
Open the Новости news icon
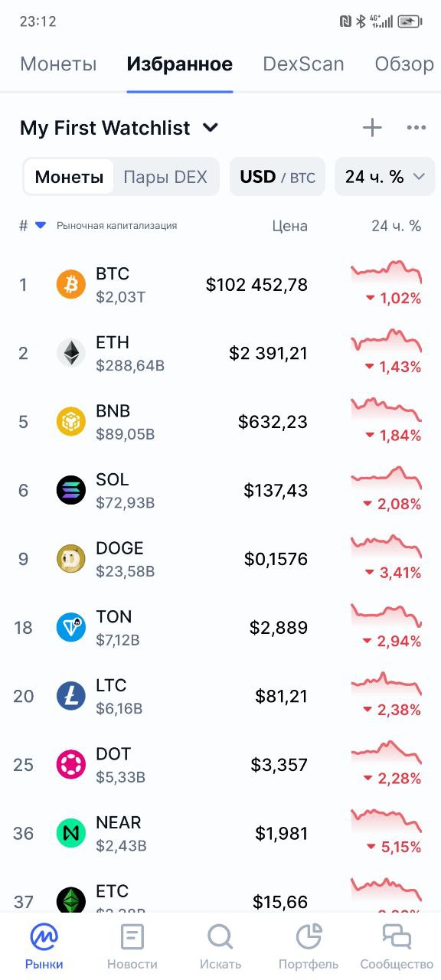(x=132, y=936)
